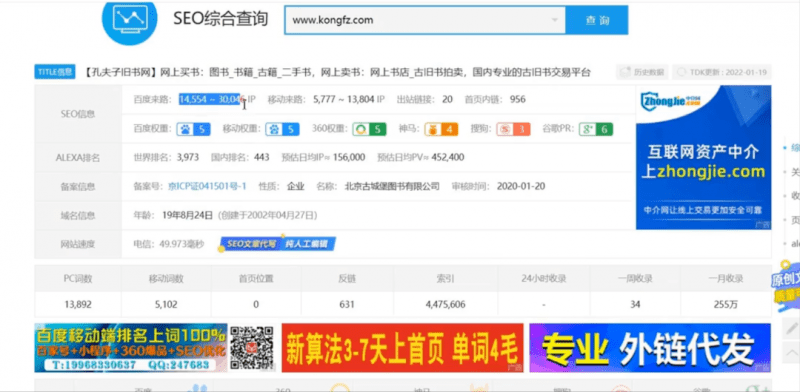Screen dimensions: 800x392
Task: Click 反链 value 631
Action: 346,305
